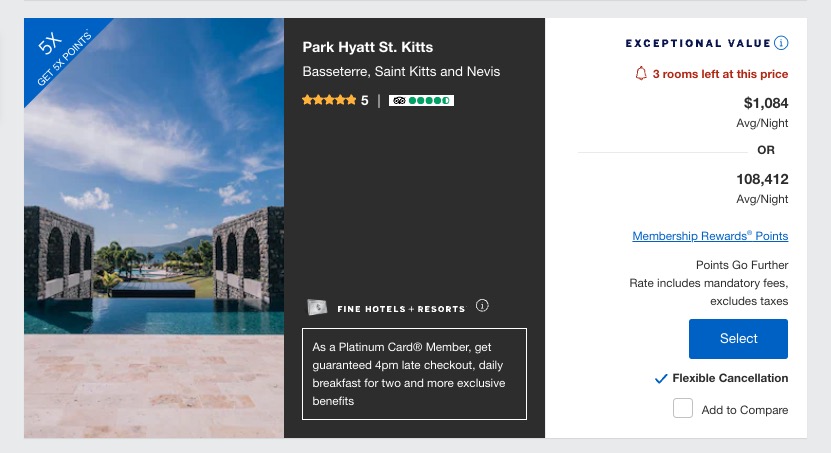Open Fine Hotels + Resorts info icon
This screenshot has width=831, height=453.
[x=482, y=306]
